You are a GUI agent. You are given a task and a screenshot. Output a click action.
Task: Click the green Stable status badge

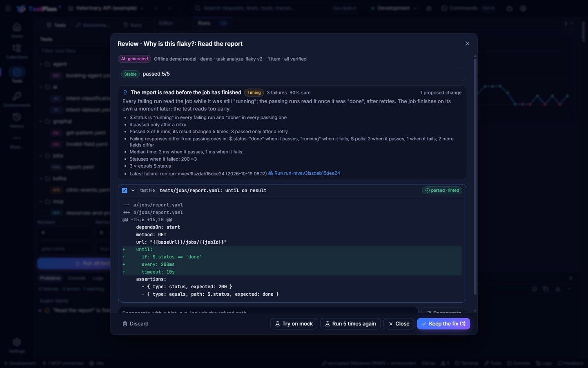[x=130, y=74]
